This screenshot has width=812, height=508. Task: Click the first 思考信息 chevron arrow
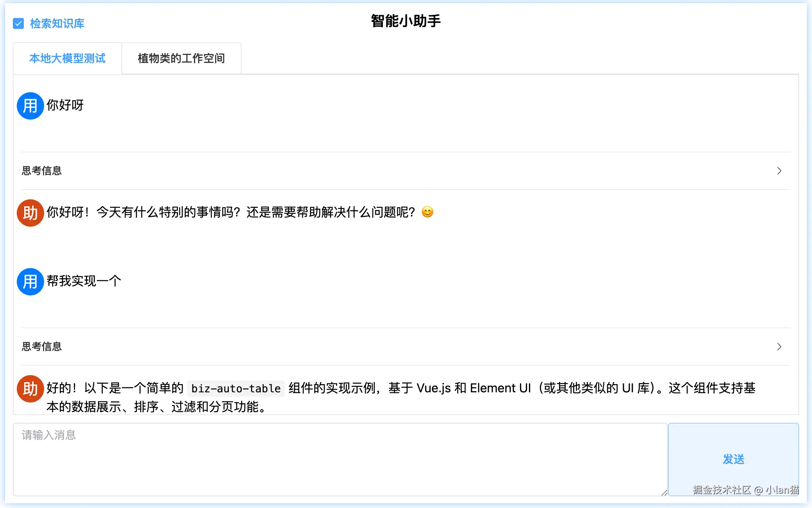click(x=779, y=171)
